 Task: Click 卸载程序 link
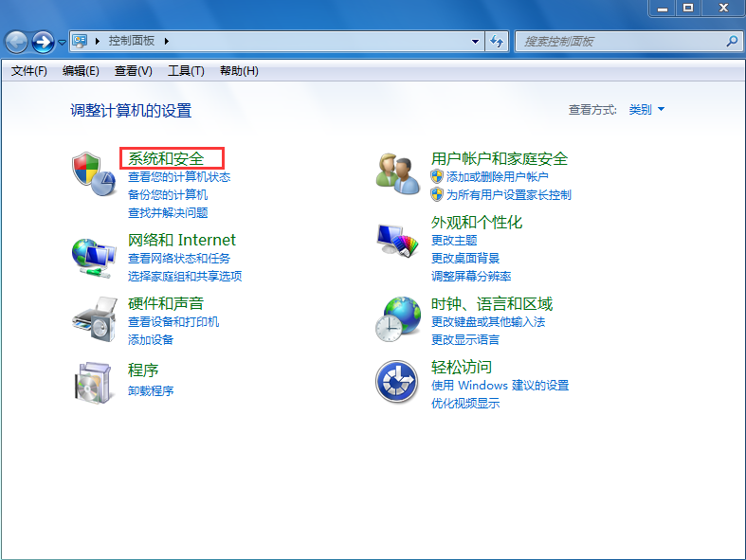pyautogui.click(x=151, y=390)
